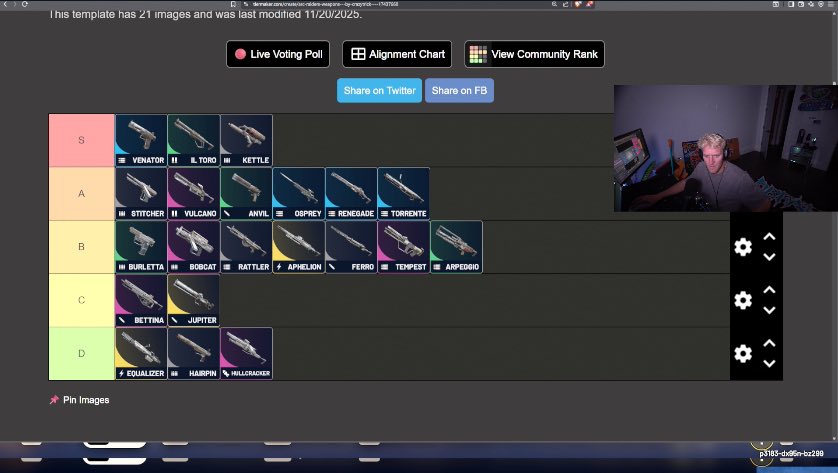Click the colored grid icon on Community Rank
This screenshot has width=838, height=473.
point(478,54)
